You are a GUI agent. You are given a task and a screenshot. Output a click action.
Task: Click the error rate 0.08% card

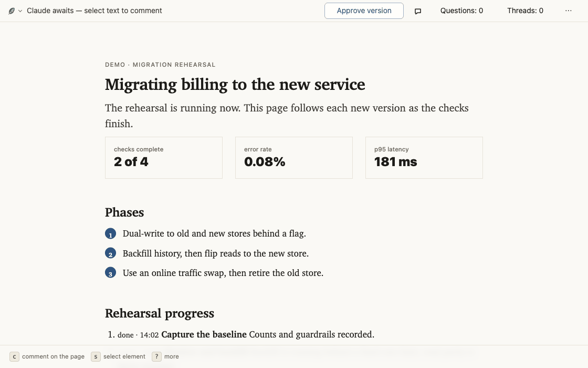[293, 158]
